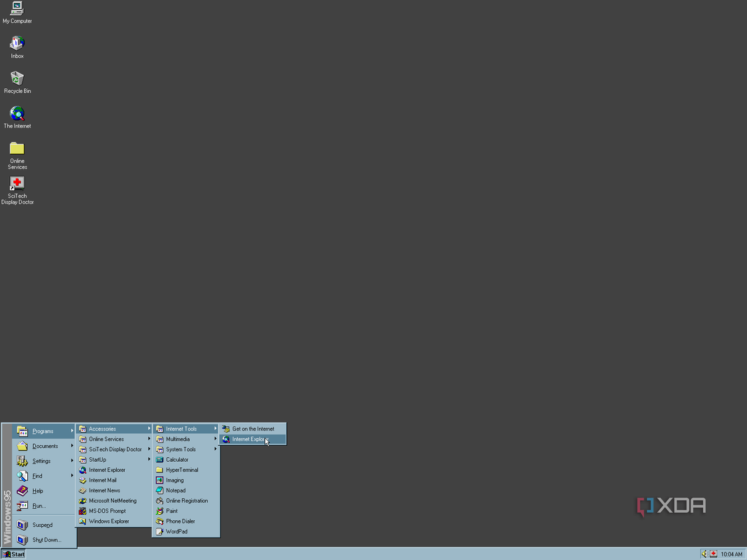This screenshot has height=560, width=747.
Task: Choose Run... in the Start menu
Action: pyautogui.click(x=44, y=506)
